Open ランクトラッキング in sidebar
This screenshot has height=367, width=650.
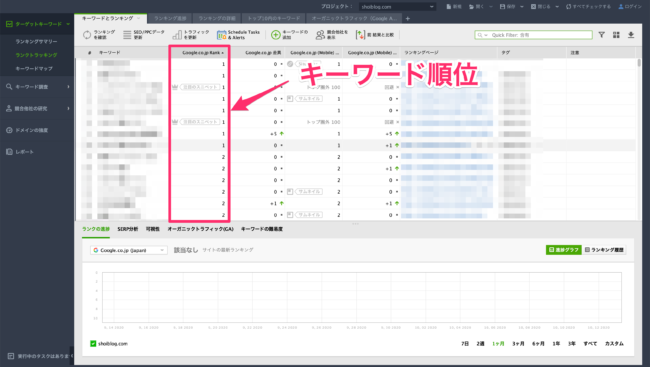(x=36, y=55)
